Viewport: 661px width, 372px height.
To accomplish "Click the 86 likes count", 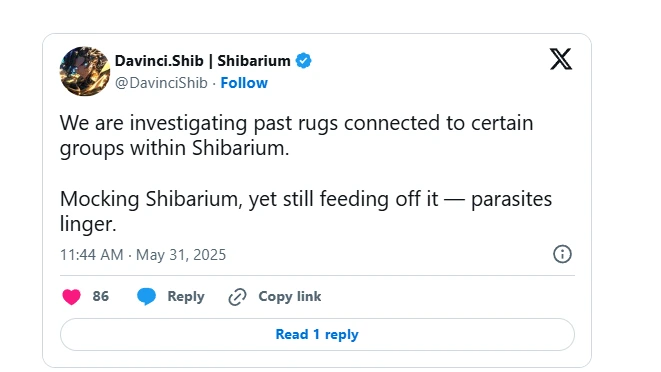I will (x=101, y=296).
